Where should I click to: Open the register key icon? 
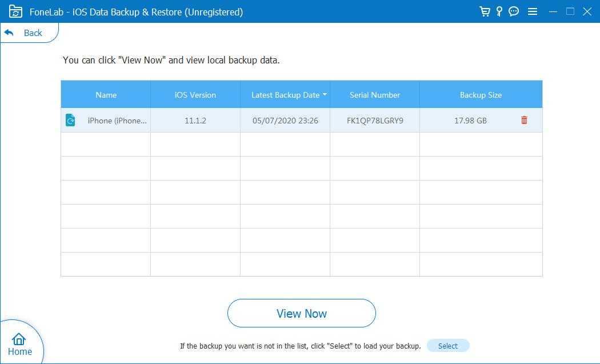pyautogui.click(x=499, y=11)
